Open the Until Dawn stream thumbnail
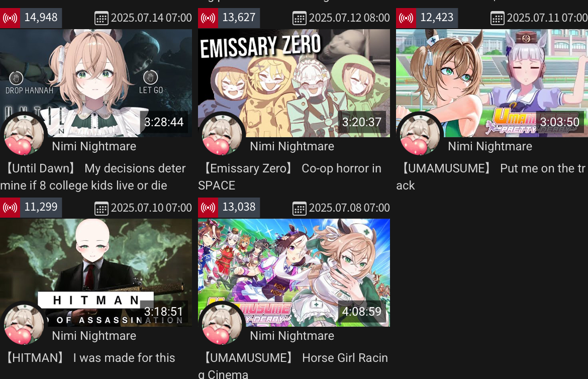This screenshot has width=588, height=379. [x=96, y=83]
